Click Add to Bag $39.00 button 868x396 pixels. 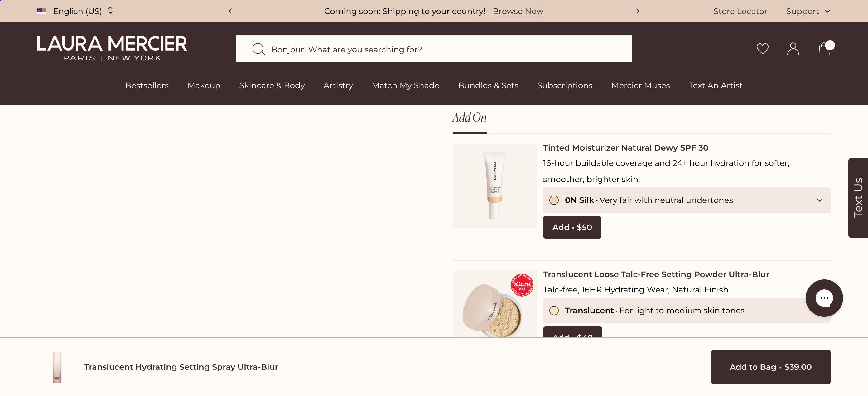click(771, 367)
